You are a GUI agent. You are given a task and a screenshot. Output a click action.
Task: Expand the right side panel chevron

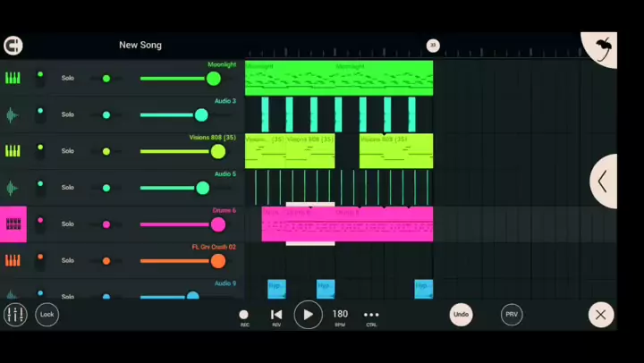pyautogui.click(x=604, y=181)
